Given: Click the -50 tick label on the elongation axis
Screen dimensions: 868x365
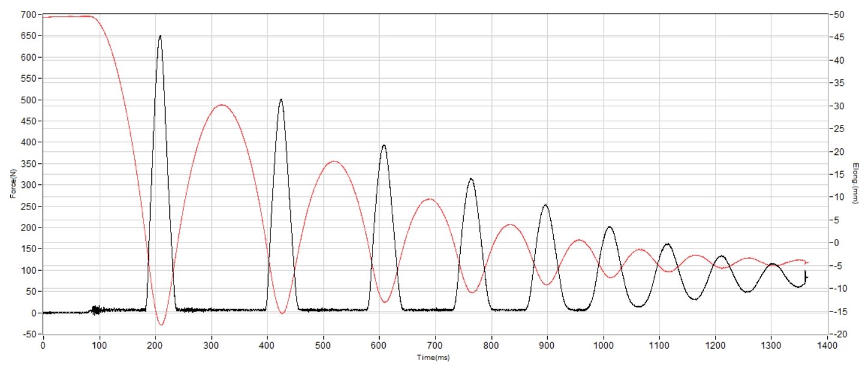Looking at the screenshot, I should tap(839, 14).
